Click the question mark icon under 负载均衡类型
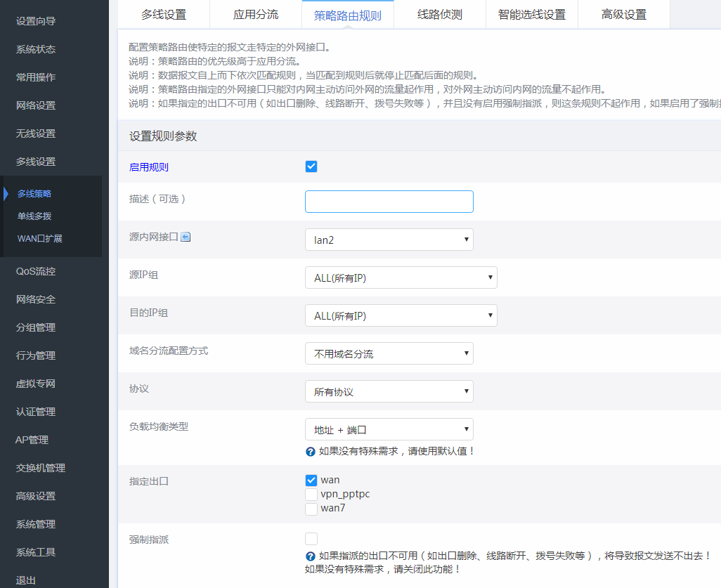The image size is (721, 588). pyautogui.click(x=310, y=451)
